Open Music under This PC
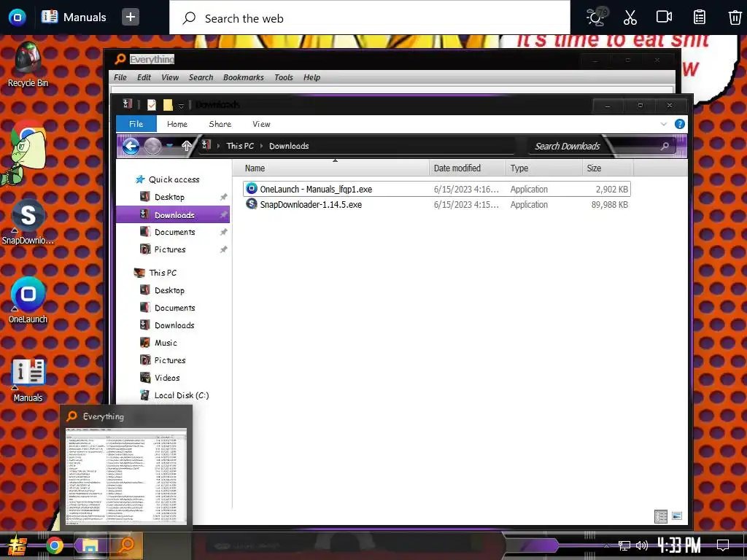The height and width of the screenshot is (560, 747). pyautogui.click(x=158, y=343)
